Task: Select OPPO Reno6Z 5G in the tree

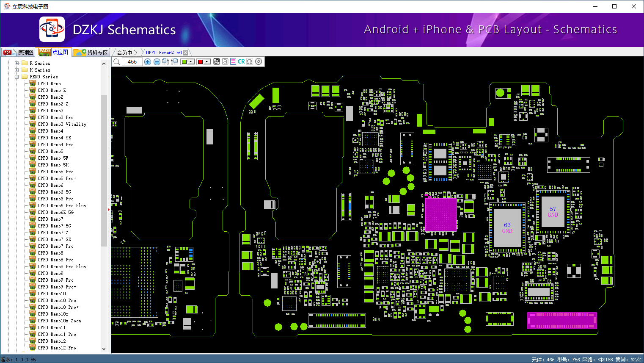Action: [55, 212]
